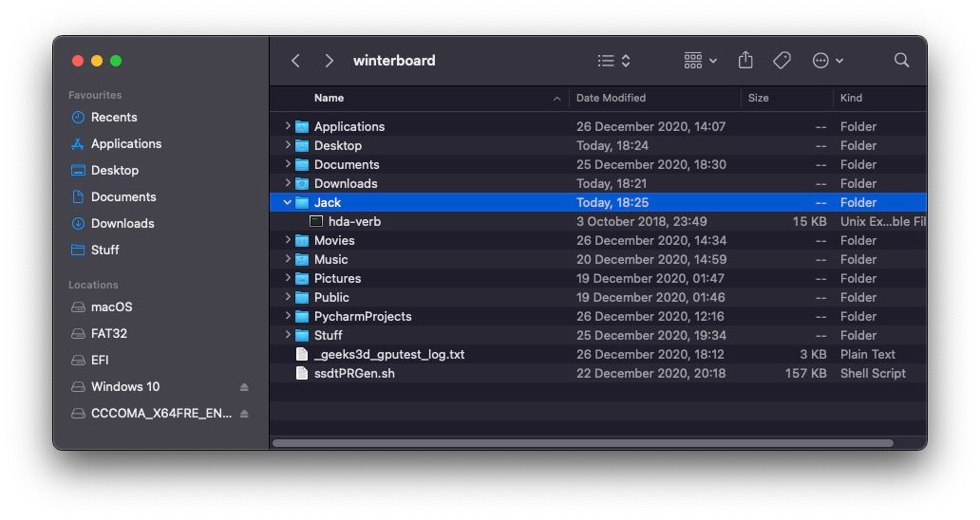
Task: Click the Search magnifier icon
Action: [x=901, y=60]
